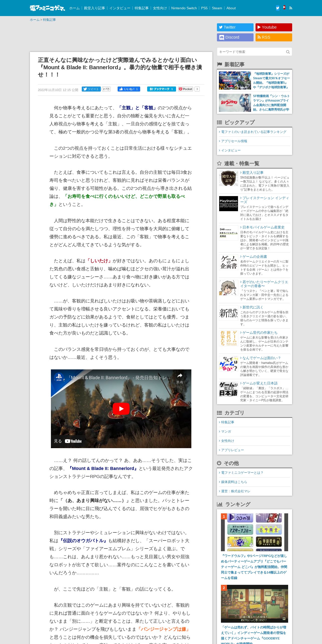The width and height of the screenshot is (322, 644).
Task: Open the 『ワードウルフ』 ranking article title
Action: point(254,567)
